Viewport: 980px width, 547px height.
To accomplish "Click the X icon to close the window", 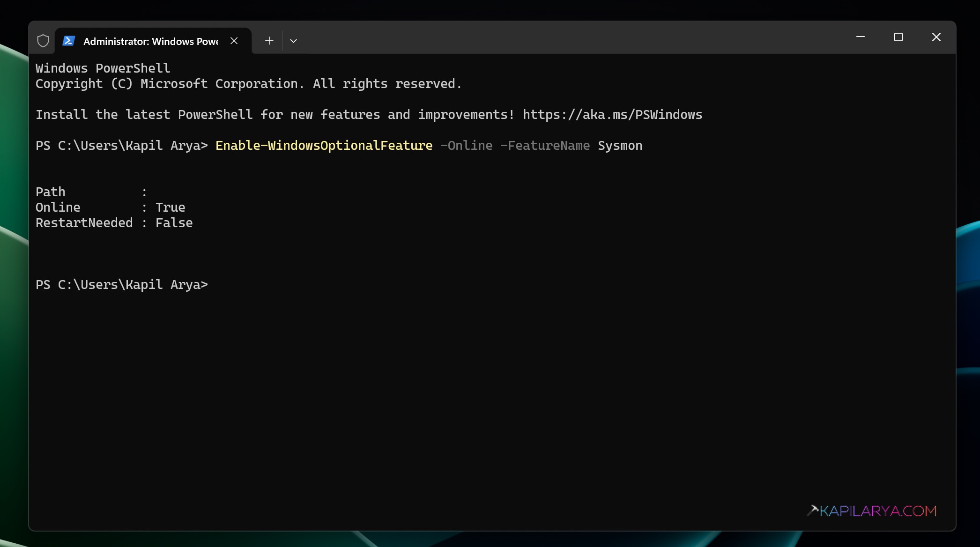I will 936,37.
